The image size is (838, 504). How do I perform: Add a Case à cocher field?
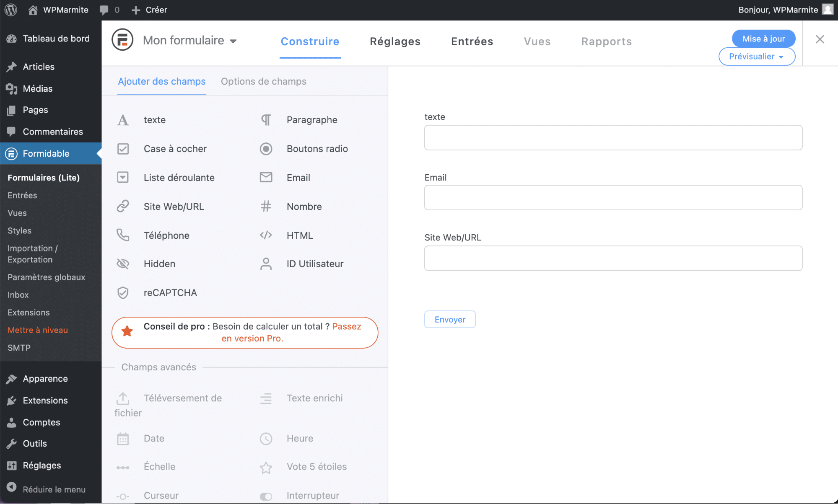pyautogui.click(x=175, y=149)
